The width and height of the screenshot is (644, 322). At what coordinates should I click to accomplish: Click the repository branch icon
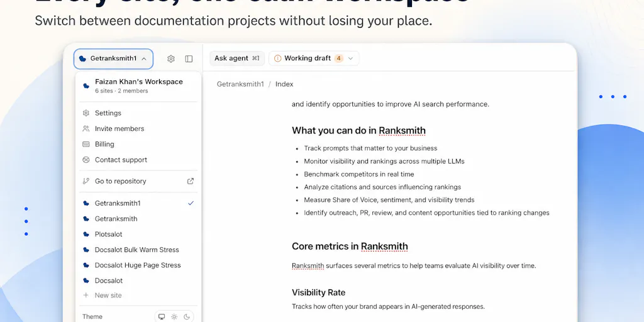86,181
